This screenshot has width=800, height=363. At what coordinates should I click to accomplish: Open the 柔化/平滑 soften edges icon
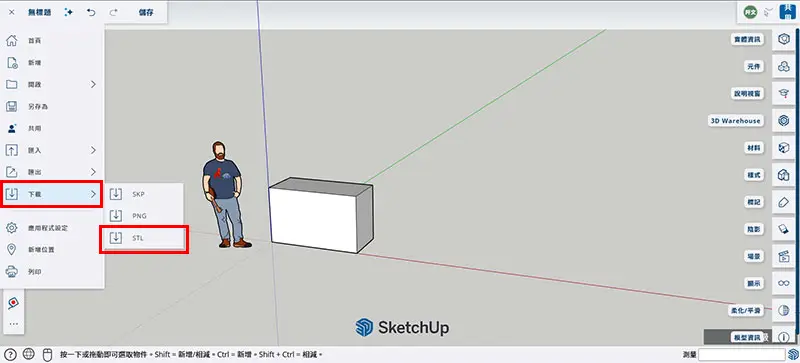784,310
